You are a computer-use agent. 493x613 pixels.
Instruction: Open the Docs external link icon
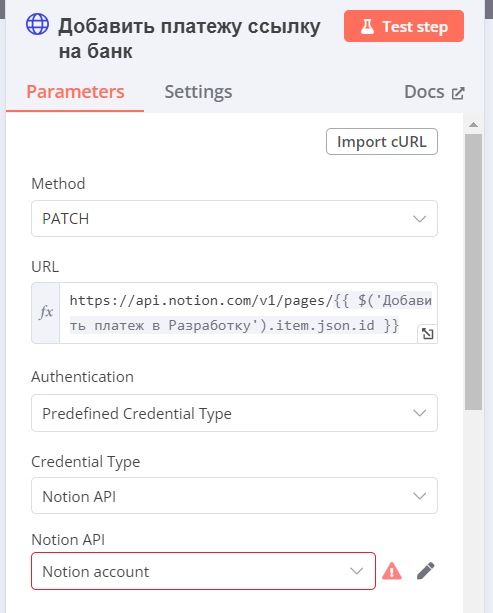tap(458, 93)
